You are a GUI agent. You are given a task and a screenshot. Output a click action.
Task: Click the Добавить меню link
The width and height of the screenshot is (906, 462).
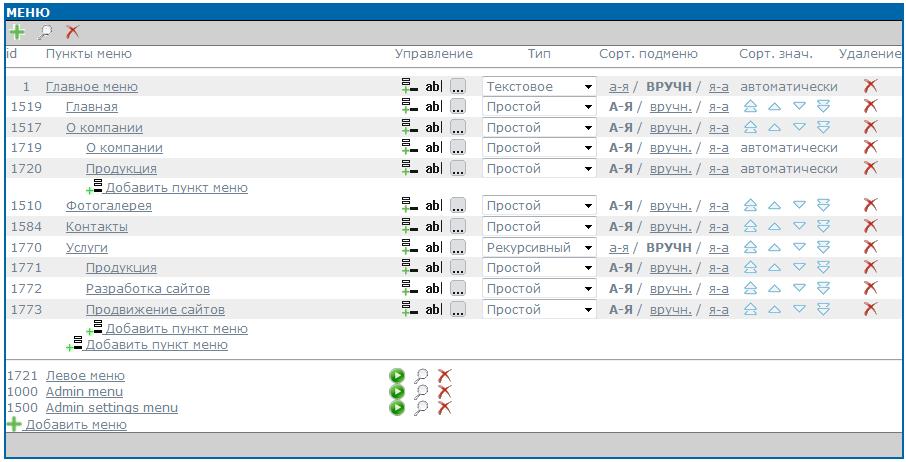tap(76, 425)
